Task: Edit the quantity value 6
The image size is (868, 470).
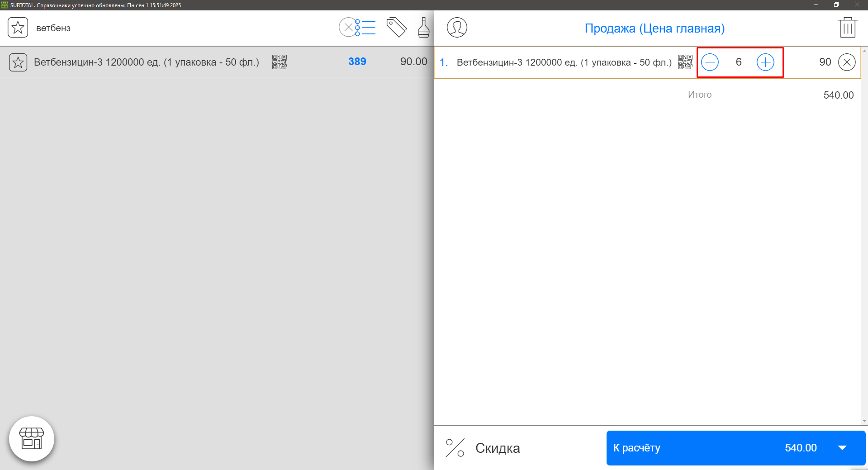Action: coord(738,62)
